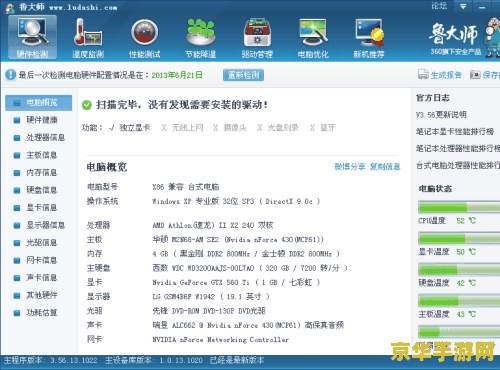This screenshot has height=370, width=500.
Task: Click the 硬盘温度 green progress bar
Action: coord(459,269)
